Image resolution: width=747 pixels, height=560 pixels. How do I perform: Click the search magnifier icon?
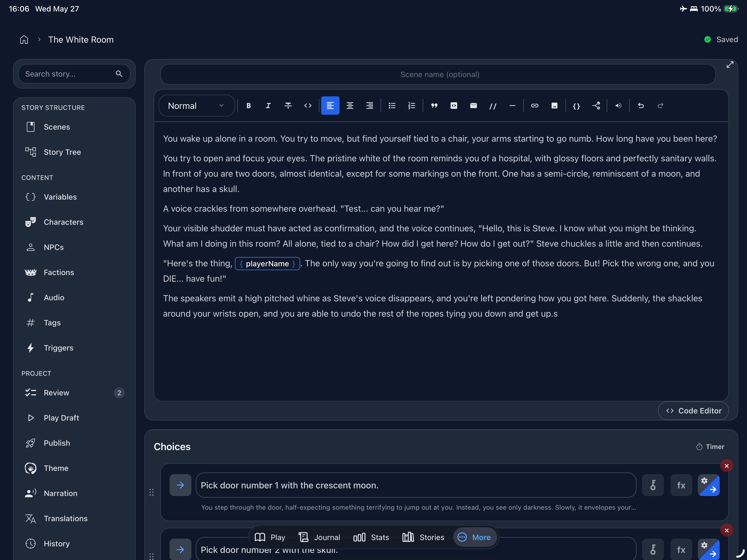(x=119, y=74)
